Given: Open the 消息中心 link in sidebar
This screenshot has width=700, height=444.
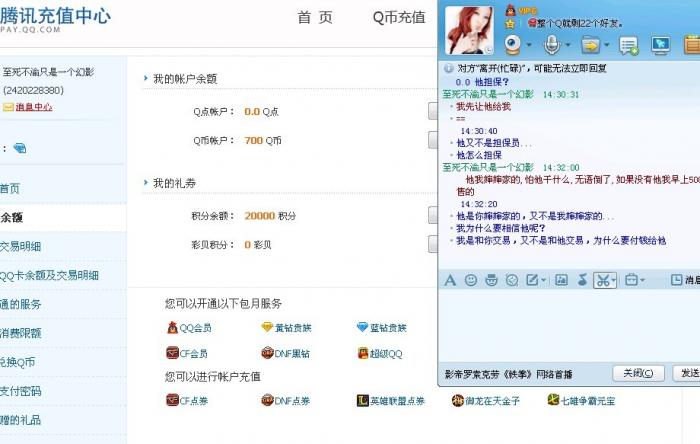Looking at the screenshot, I should point(34,107).
